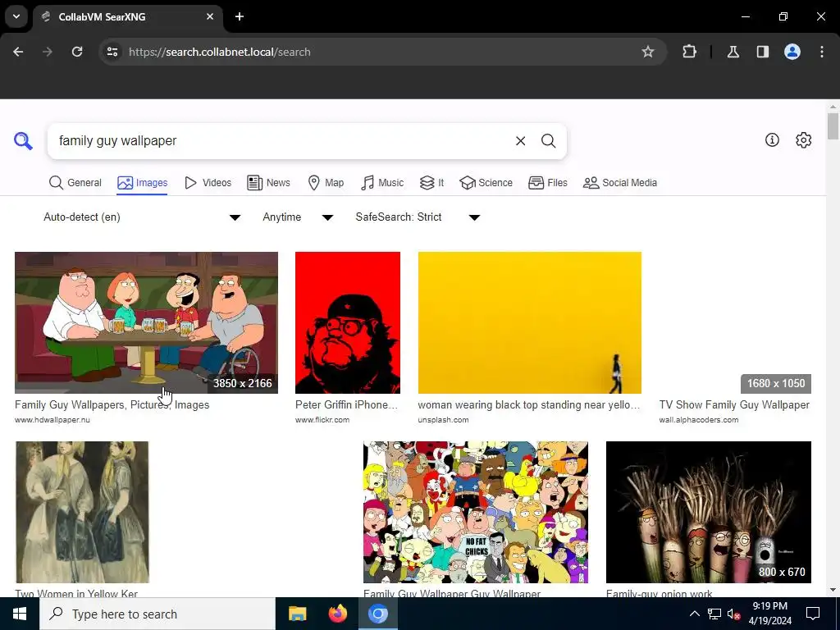This screenshot has width=840, height=630.
Task: Open the SafeSearch: Strict dropdown
Action: pos(418,217)
